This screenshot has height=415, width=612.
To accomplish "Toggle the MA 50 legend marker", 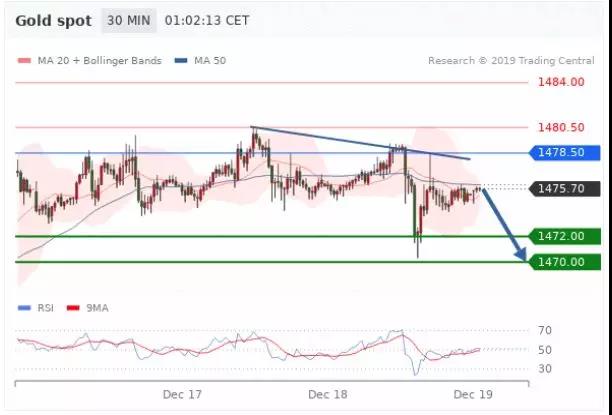I will [181, 61].
